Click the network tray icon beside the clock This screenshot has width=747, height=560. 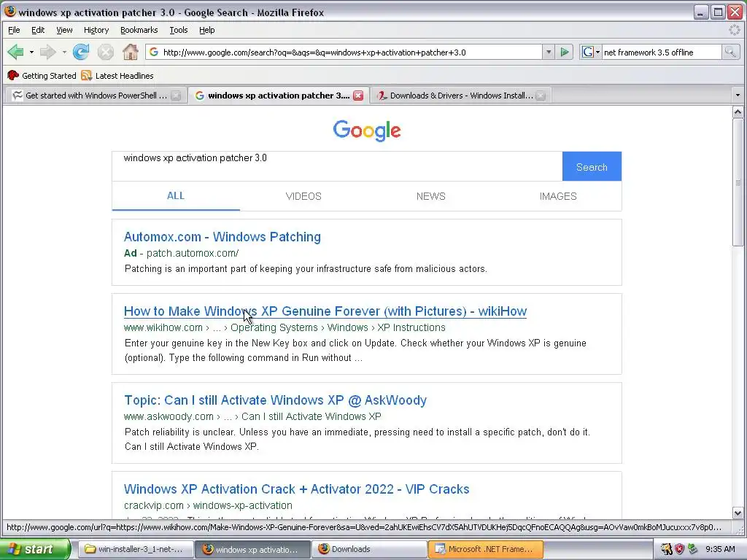(693, 549)
